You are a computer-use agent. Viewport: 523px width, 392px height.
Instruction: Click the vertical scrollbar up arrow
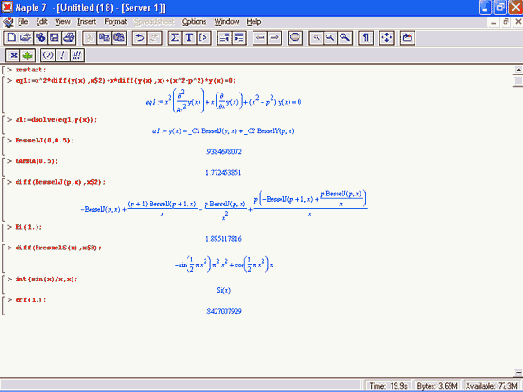point(518,70)
